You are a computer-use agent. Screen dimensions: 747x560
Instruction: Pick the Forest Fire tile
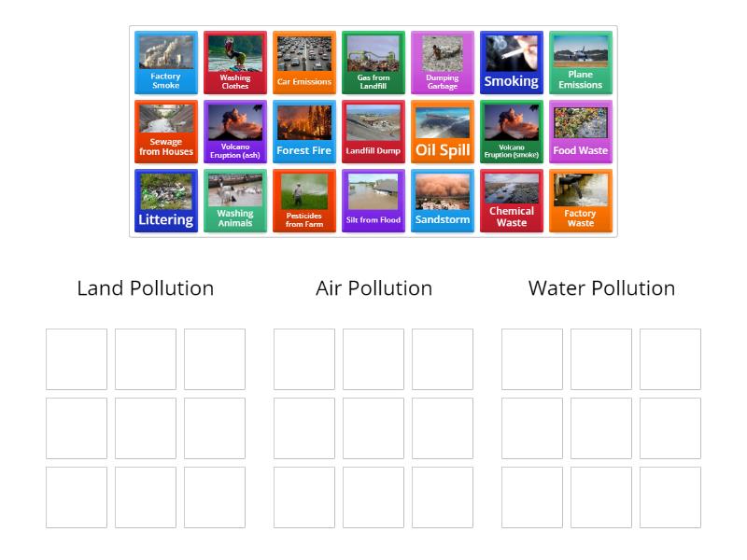coord(304,131)
